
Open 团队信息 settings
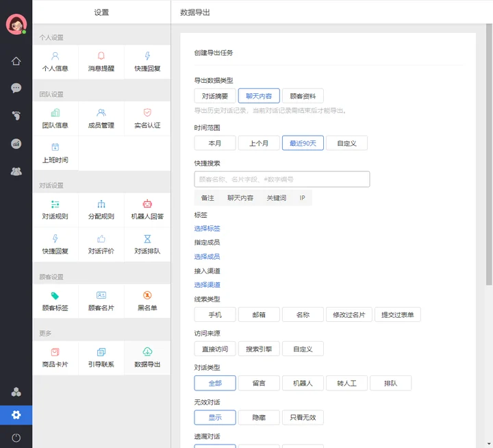(55, 119)
